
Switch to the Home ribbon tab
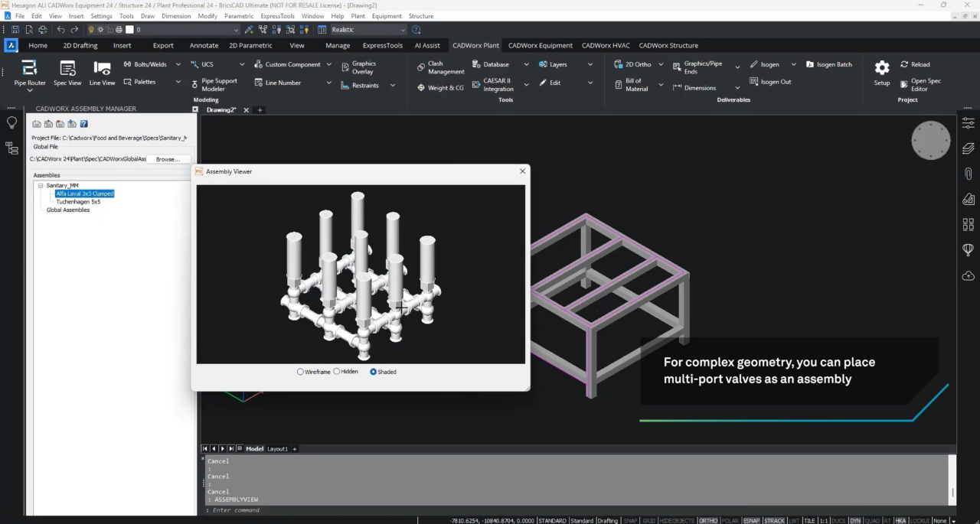pos(38,45)
